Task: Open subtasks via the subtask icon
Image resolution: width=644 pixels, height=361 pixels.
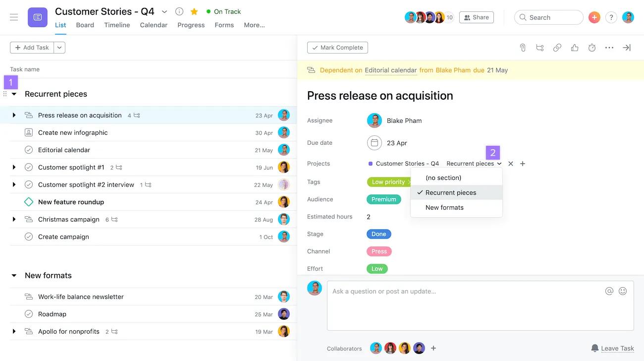Action: tap(539, 47)
